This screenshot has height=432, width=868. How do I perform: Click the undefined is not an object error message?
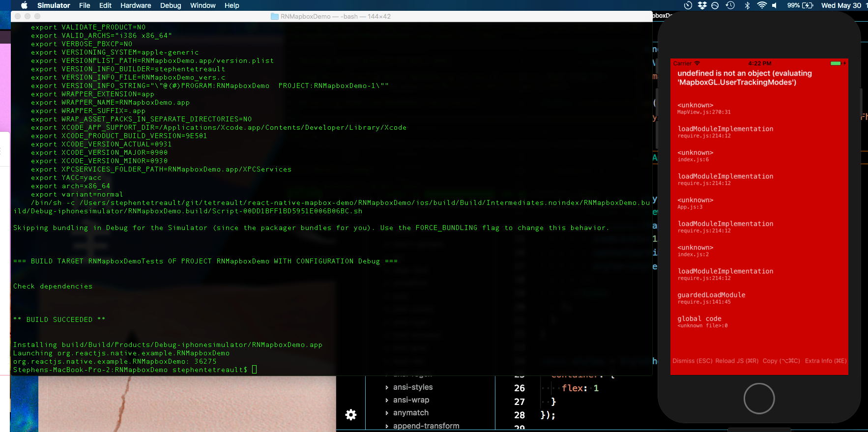745,78
